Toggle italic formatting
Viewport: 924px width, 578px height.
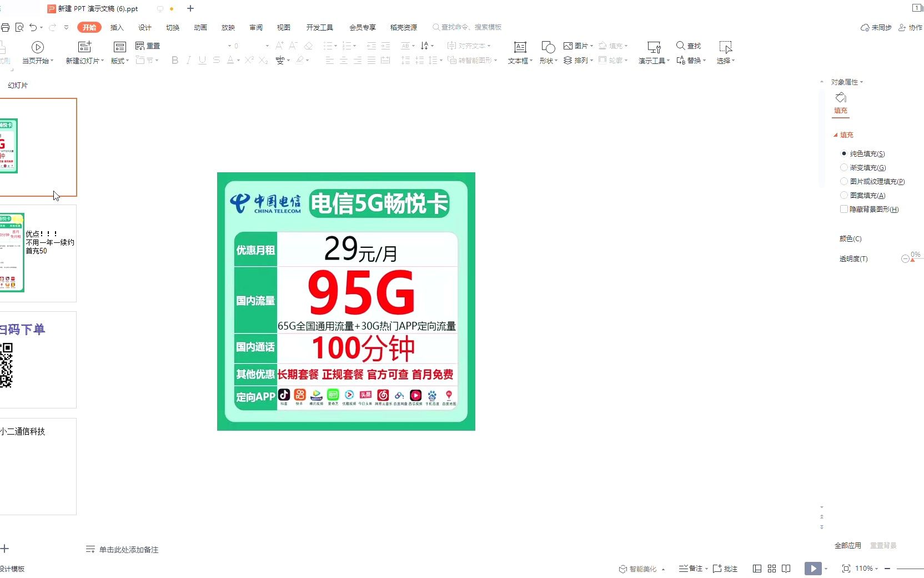(188, 60)
